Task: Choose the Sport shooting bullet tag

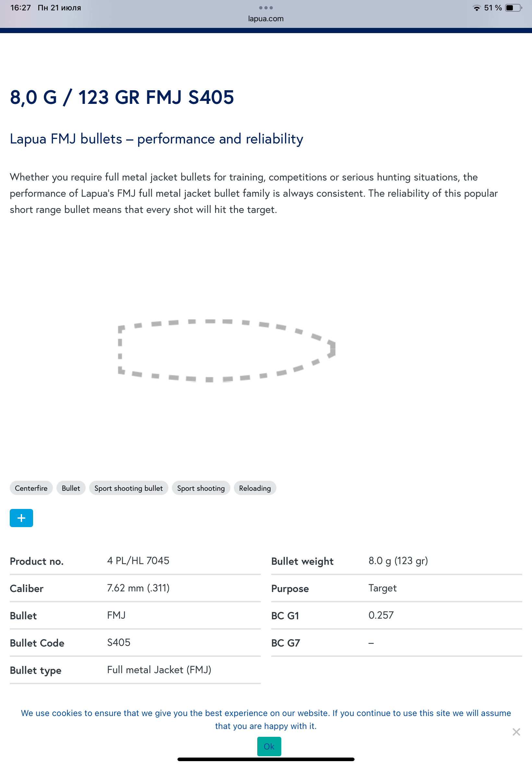Action: coord(128,488)
